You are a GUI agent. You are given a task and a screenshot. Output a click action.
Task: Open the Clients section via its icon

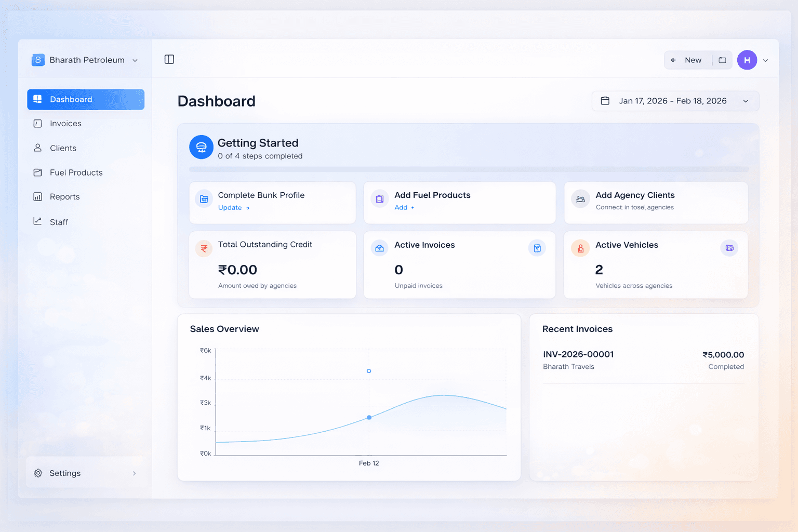click(37, 148)
